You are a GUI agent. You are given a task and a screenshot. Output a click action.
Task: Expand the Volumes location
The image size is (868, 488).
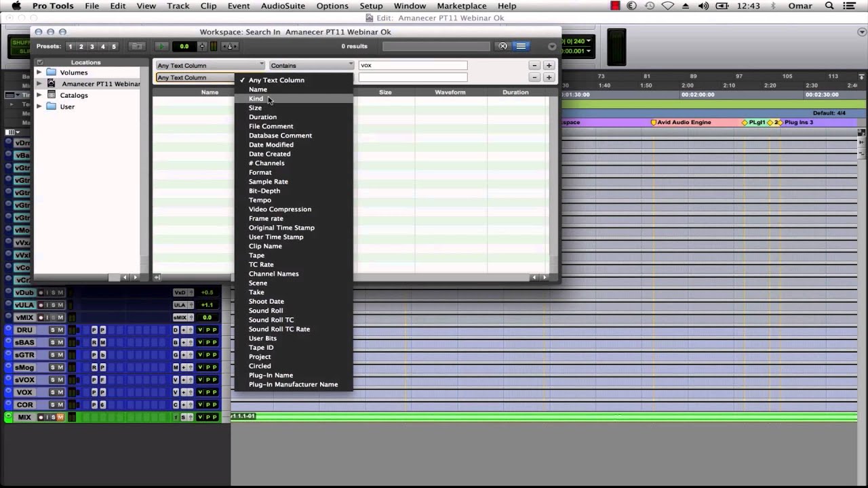[39, 72]
